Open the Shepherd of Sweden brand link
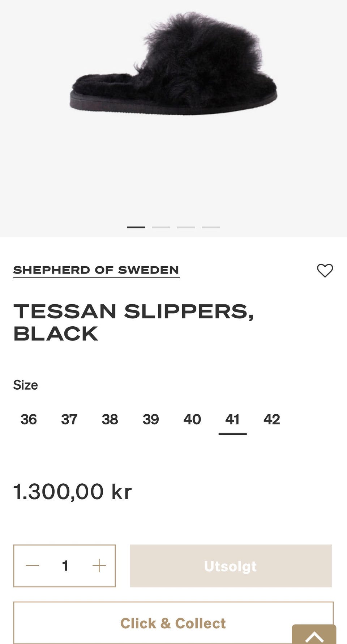This screenshot has width=347, height=644. point(96,270)
